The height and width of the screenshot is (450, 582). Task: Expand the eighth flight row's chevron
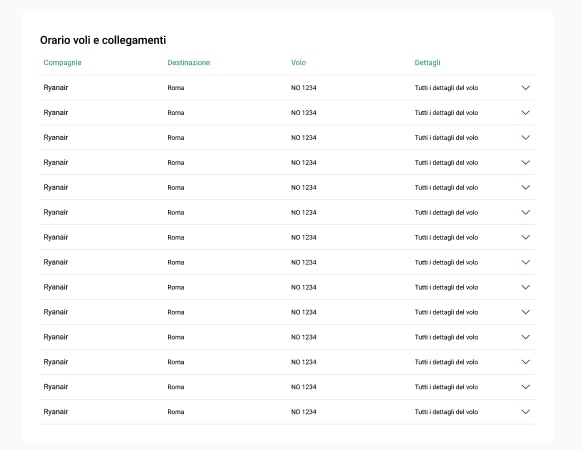(526, 262)
